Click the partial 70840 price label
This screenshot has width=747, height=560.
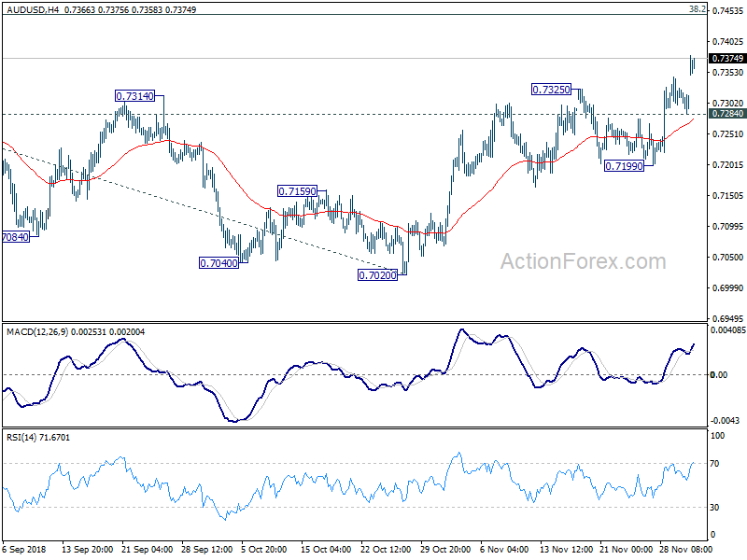click(x=16, y=237)
